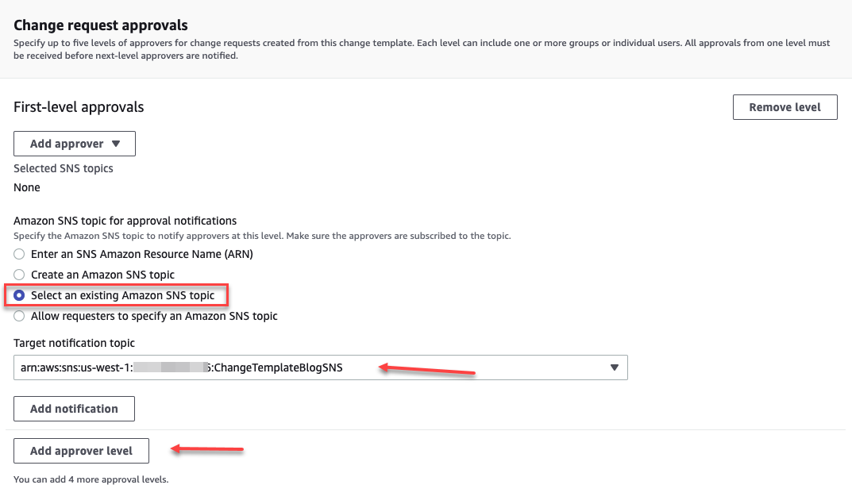The image size is (852, 504).
Task: Click the "Target notification topic" label
Action: [x=74, y=343]
